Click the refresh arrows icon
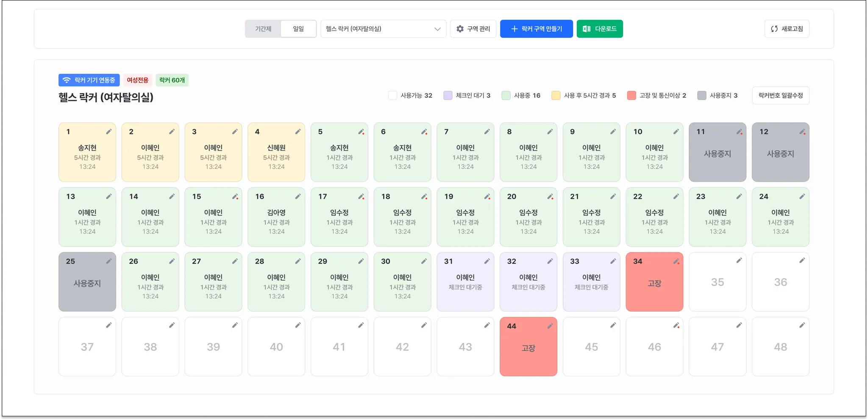The image size is (868, 420). coord(774,29)
